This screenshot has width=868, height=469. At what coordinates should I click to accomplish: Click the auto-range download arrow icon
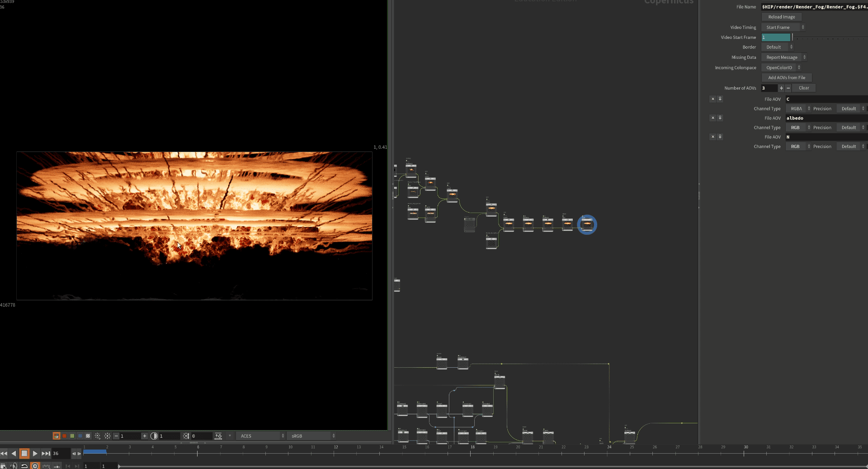218,436
